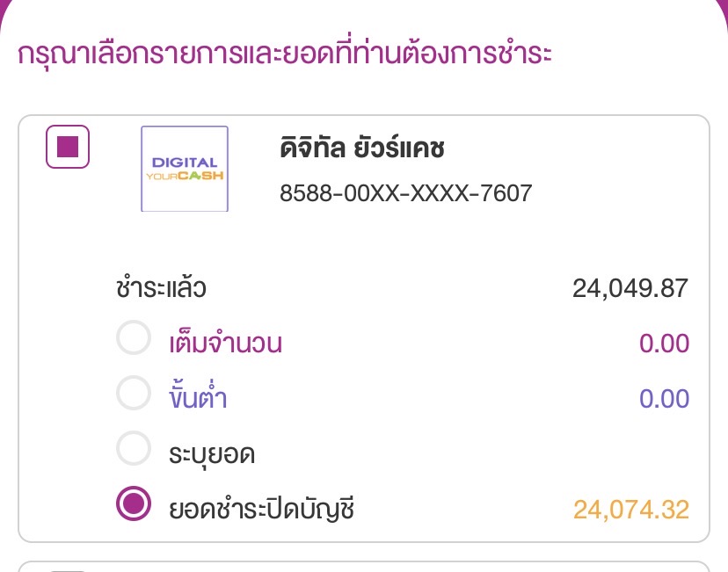Click the ระบุยอด label to specify amount
Viewport: 728px width, 572px height.
[212, 453]
